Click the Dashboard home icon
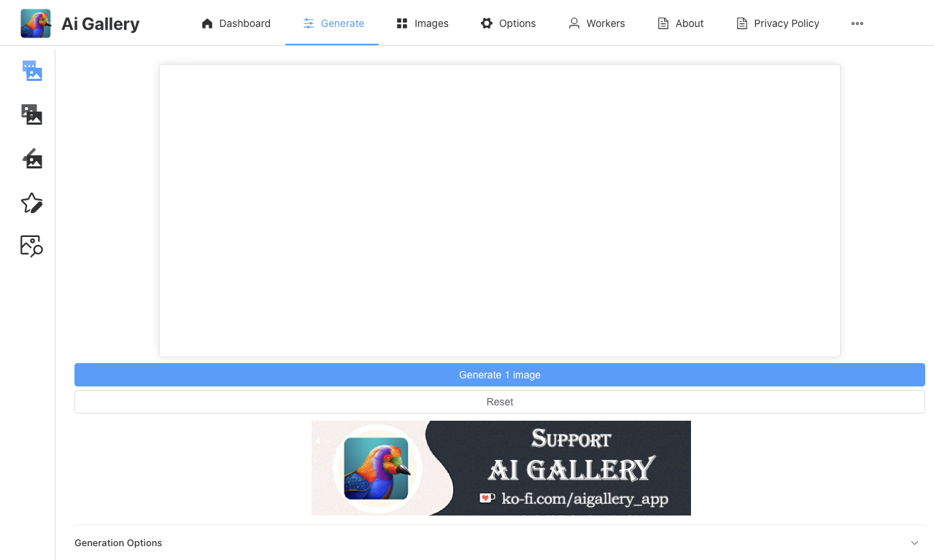The image size is (934, 560). pyautogui.click(x=207, y=23)
